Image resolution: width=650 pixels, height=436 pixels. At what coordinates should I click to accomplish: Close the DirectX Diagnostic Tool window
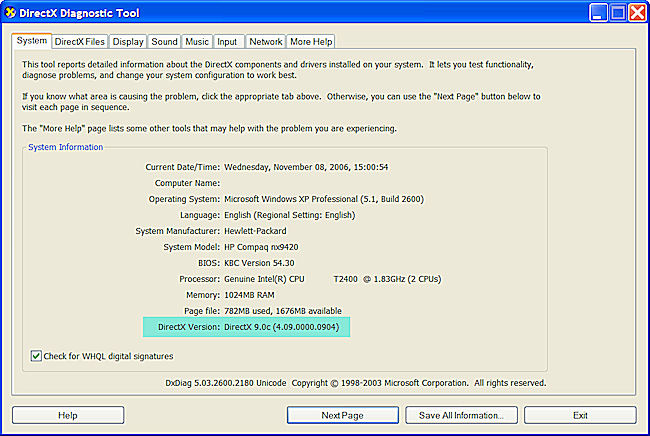click(x=637, y=13)
